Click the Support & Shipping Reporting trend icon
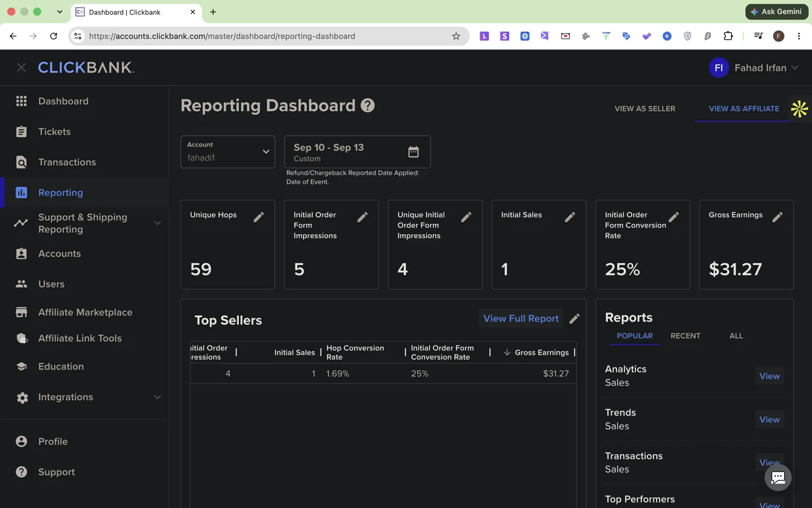Screen dimensions: 812x508 tap(21, 223)
